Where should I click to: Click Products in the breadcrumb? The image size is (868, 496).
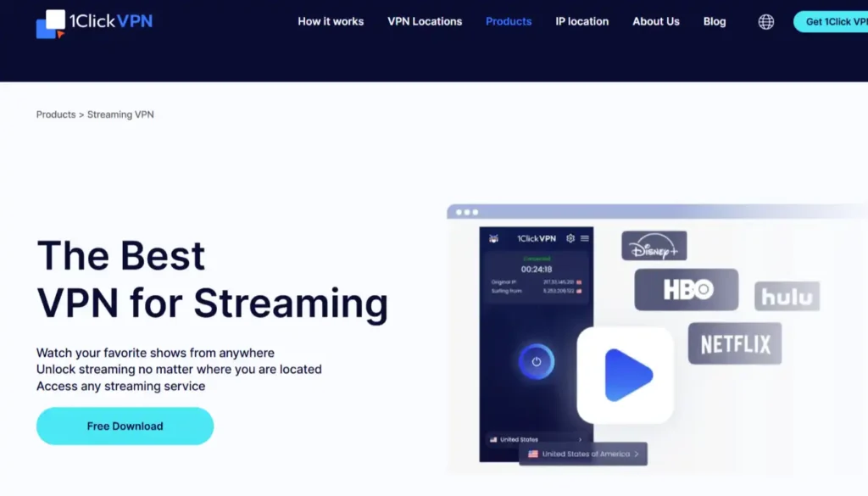click(x=56, y=114)
